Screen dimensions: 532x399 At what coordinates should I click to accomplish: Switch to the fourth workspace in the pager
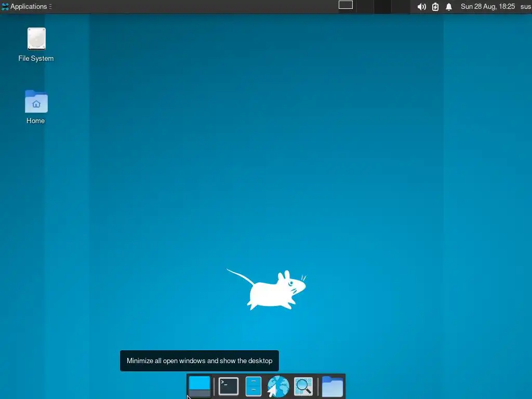(x=401, y=6)
